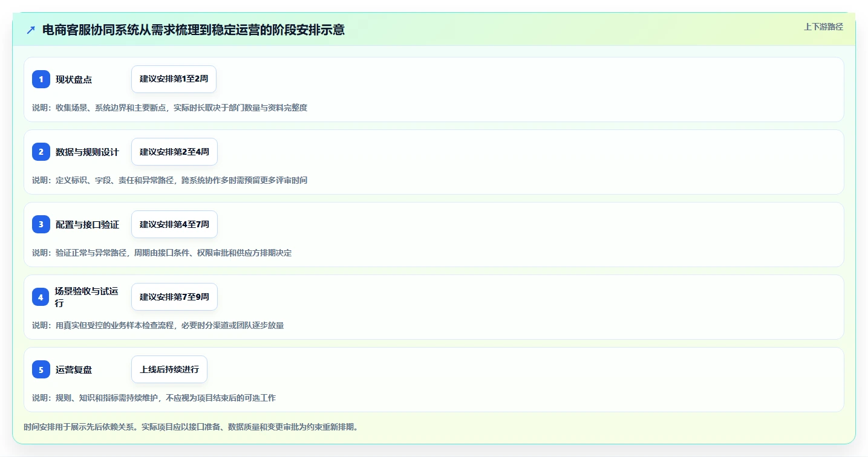The width and height of the screenshot is (868, 457).
Task: Click the note starting 说明：定义标识
Action: click(169, 180)
